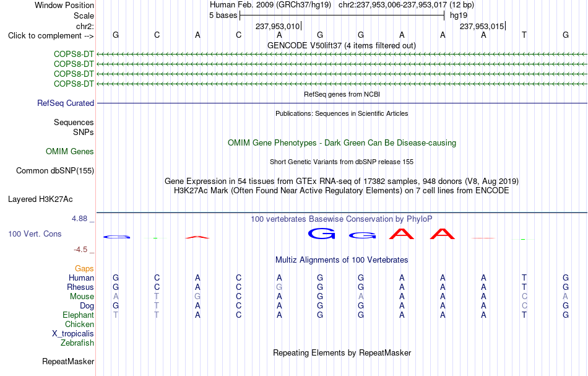Click the X_tropicalis species label
588x376 pixels.
point(73,334)
